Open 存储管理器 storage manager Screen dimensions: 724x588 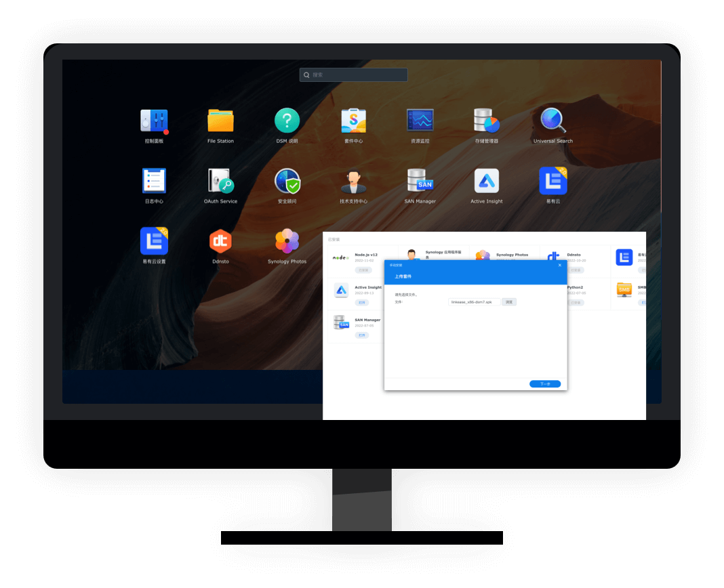click(486, 121)
